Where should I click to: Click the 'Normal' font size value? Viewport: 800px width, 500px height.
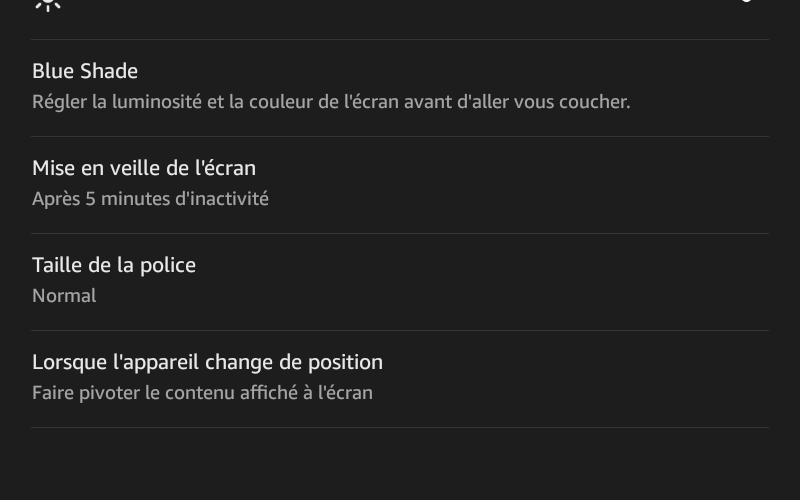pyautogui.click(x=64, y=296)
